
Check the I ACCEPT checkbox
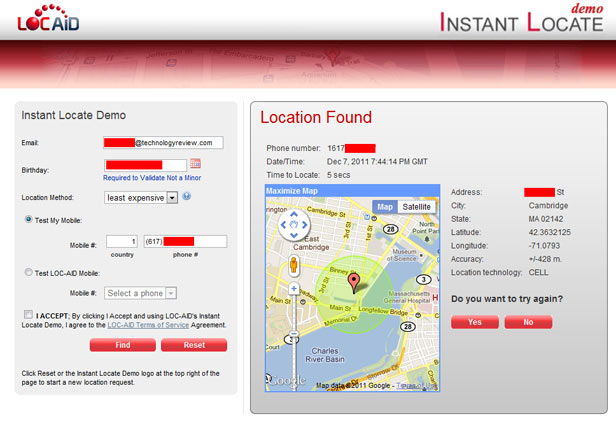pos(27,314)
